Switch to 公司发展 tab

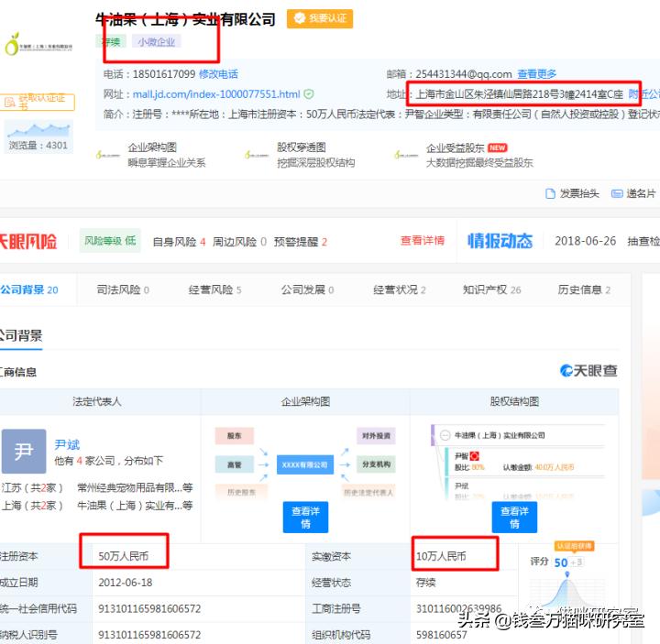[307, 289]
